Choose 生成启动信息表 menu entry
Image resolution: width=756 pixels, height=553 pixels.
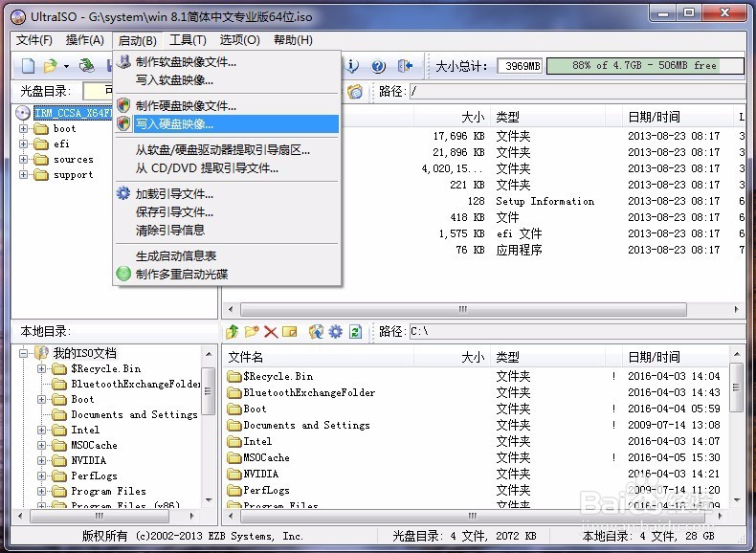[227, 255]
